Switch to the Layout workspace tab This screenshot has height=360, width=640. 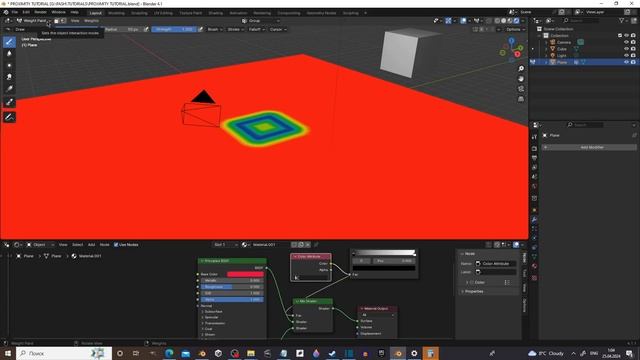tap(95, 13)
